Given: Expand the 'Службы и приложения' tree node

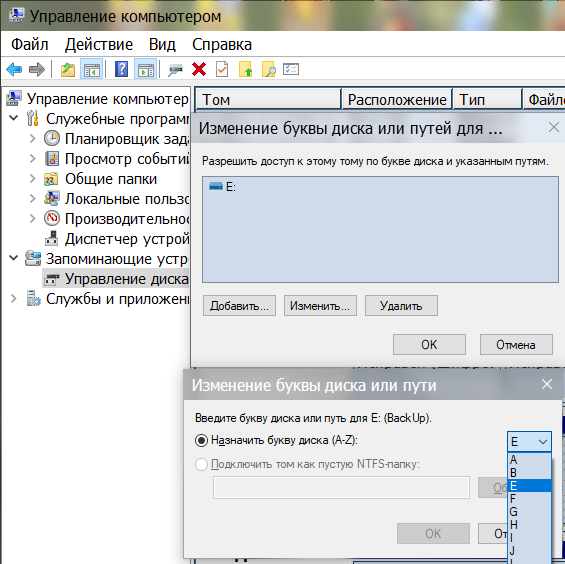Looking at the screenshot, I should pyautogui.click(x=14, y=298).
